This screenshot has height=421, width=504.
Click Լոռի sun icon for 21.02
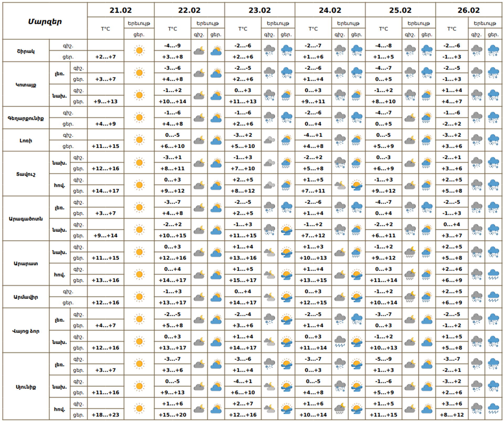pyautogui.click(x=139, y=140)
